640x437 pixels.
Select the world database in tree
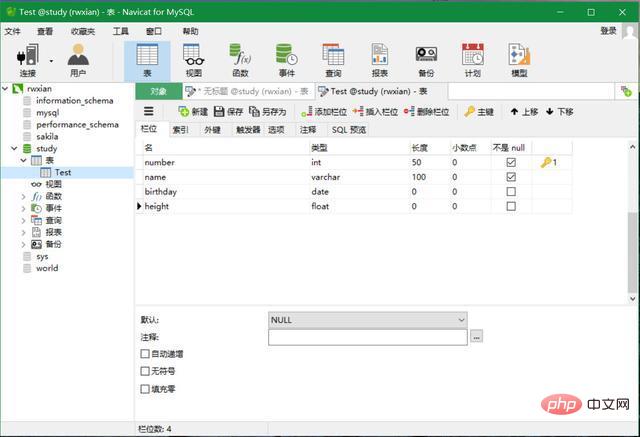click(47, 268)
